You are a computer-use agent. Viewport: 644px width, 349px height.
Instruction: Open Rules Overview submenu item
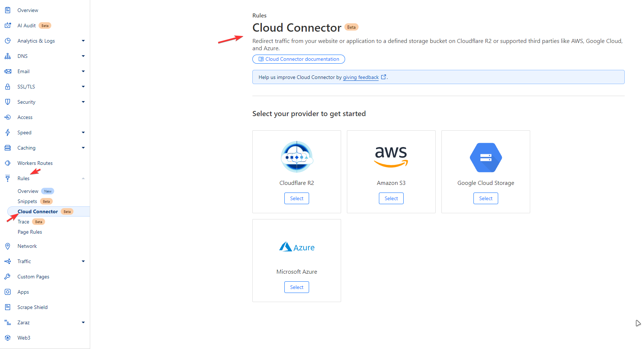pos(28,191)
